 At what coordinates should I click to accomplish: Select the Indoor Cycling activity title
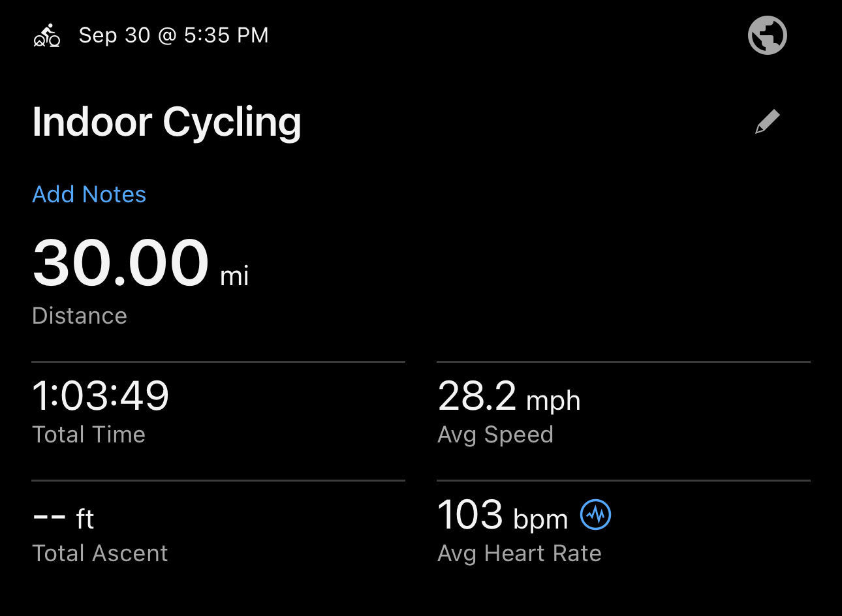(x=166, y=122)
